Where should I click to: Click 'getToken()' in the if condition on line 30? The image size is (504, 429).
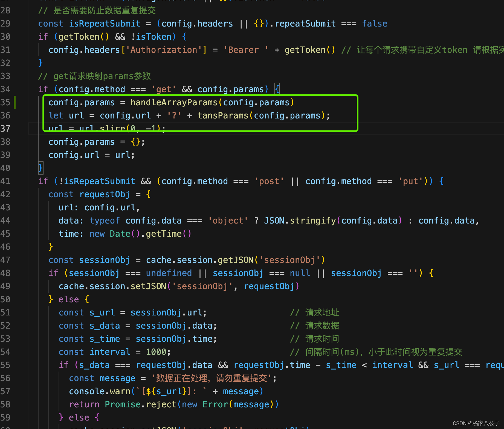[x=84, y=37]
